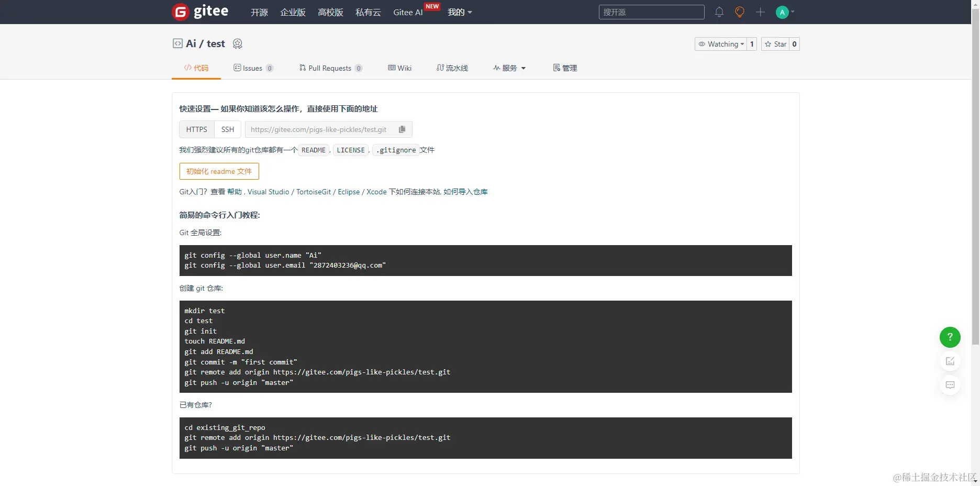Click the README file tag
This screenshot has height=486, width=980.
314,150
